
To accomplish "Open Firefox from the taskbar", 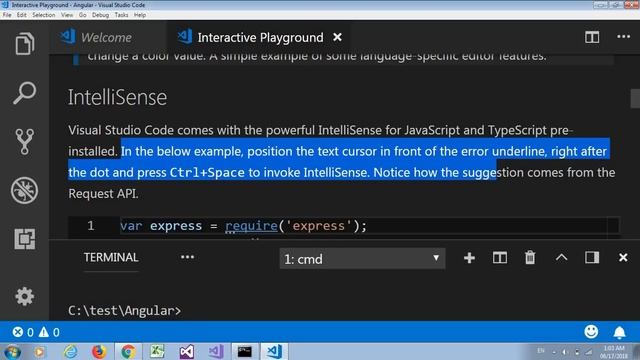I will point(99,351).
